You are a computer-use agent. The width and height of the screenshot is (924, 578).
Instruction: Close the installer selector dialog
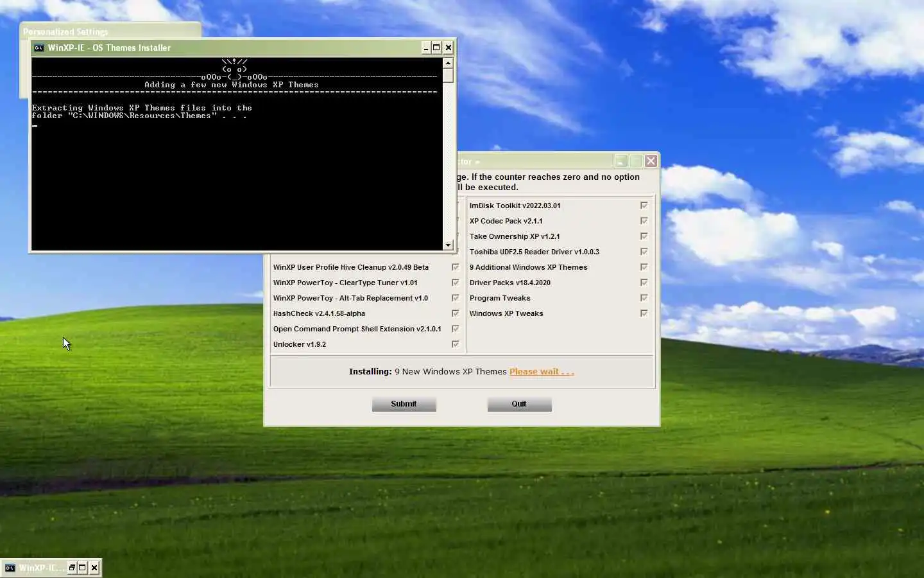click(651, 161)
